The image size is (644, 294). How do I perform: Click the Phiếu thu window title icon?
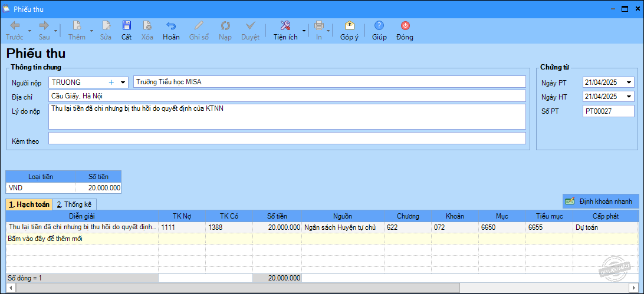(x=6, y=9)
